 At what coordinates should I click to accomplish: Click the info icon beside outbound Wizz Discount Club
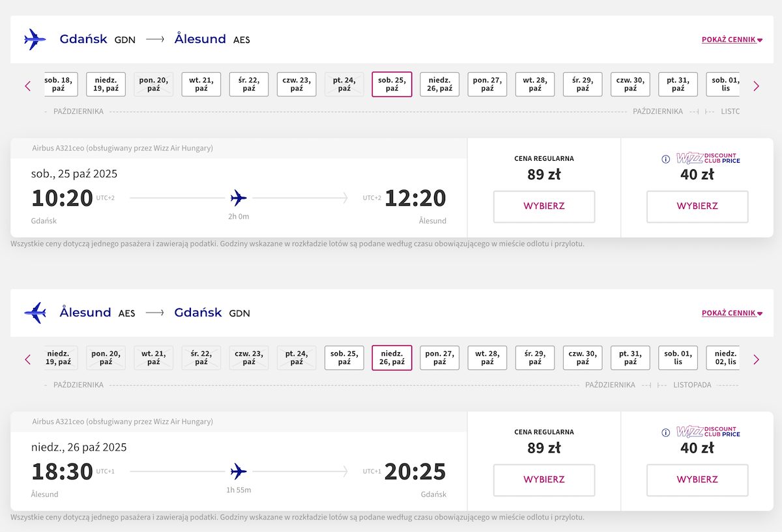(x=666, y=159)
